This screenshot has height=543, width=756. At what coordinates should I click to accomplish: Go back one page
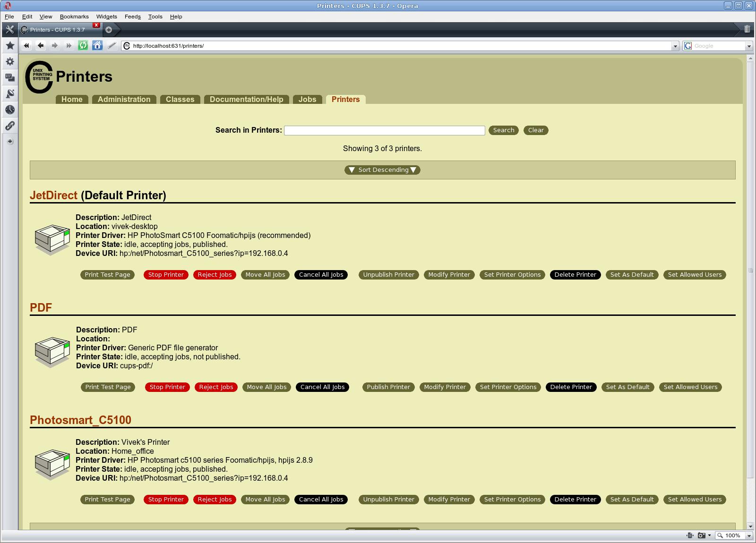click(x=41, y=46)
